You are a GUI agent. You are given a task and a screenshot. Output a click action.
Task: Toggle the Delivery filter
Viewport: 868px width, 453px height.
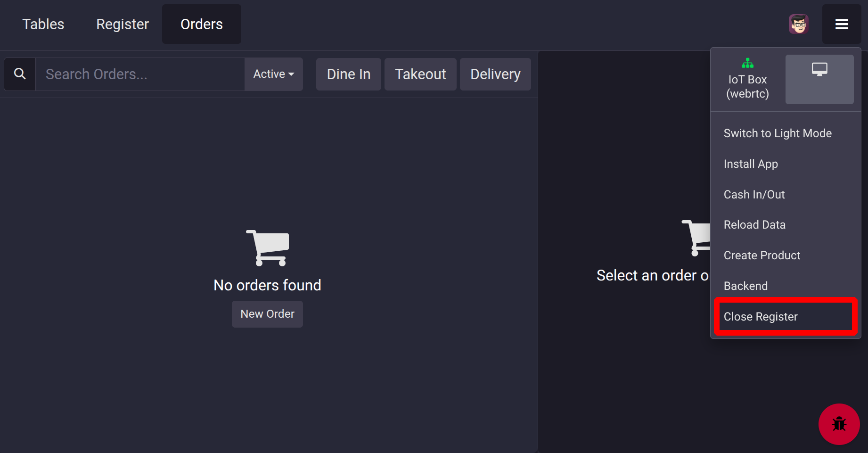click(495, 74)
